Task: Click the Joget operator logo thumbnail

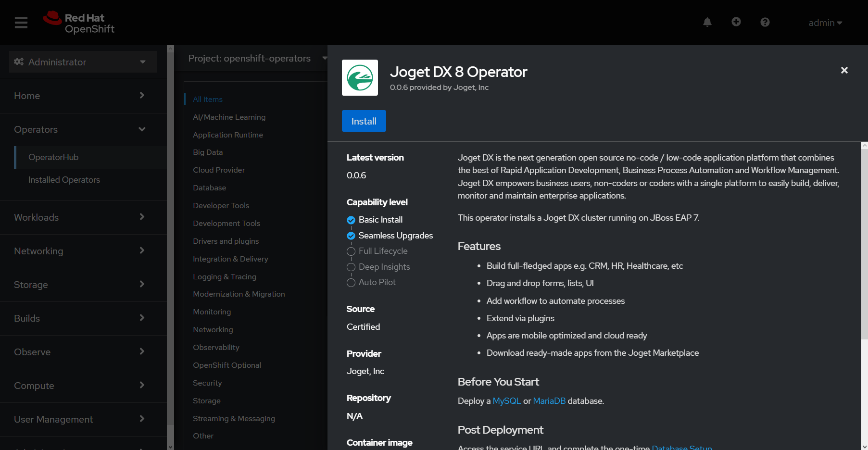Action: [360, 78]
